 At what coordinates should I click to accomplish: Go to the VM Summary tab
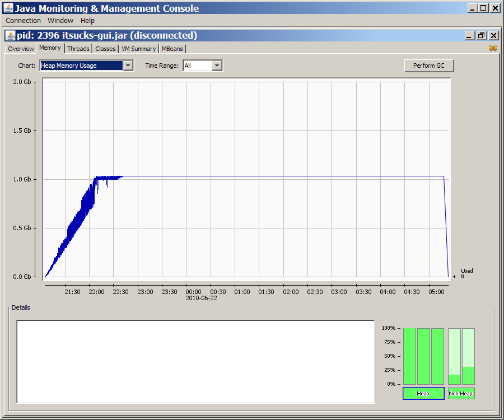[138, 49]
